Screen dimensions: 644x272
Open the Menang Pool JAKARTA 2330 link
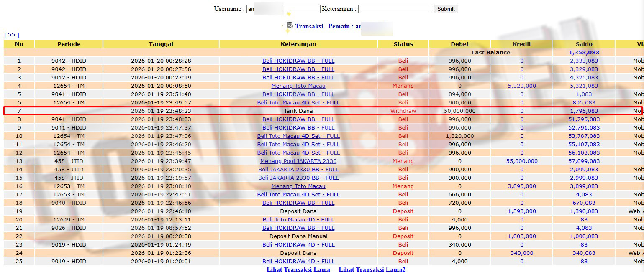pos(298,161)
